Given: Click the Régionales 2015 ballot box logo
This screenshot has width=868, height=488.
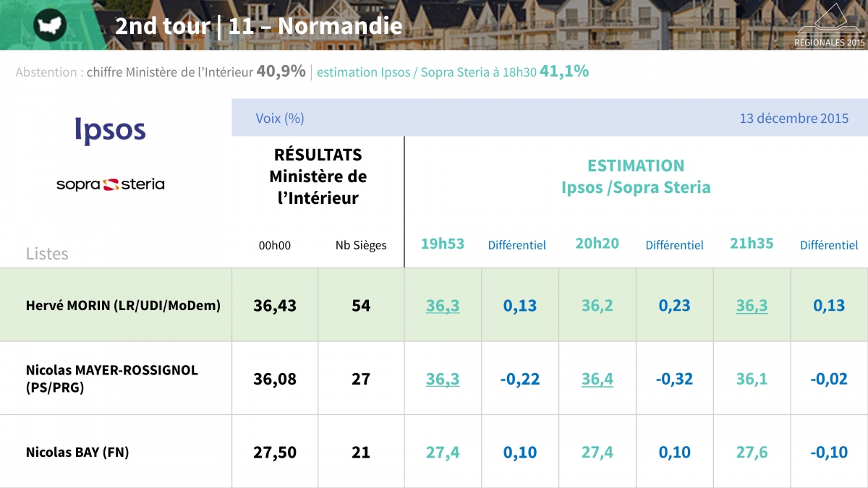Looking at the screenshot, I should [830, 26].
